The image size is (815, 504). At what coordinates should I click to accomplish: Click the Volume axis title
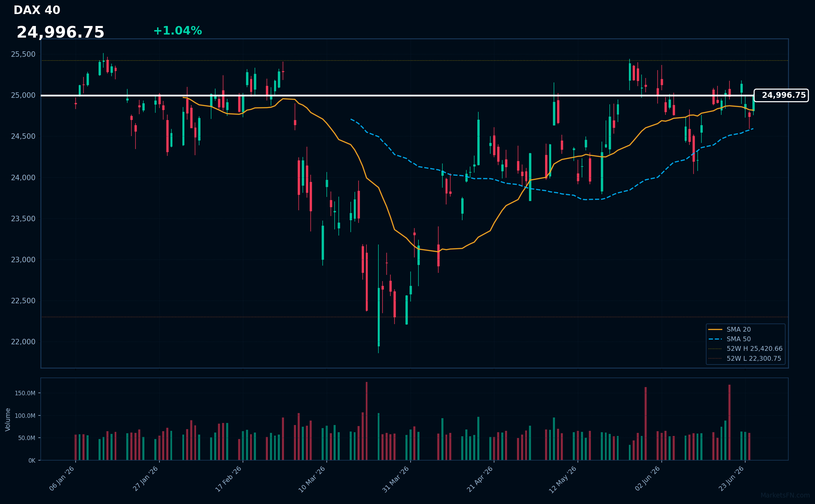click(x=8, y=420)
